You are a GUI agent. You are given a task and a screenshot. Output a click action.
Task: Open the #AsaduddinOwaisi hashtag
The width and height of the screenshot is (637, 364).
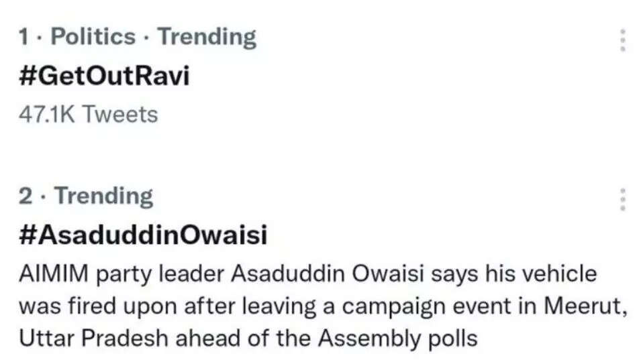(143, 235)
